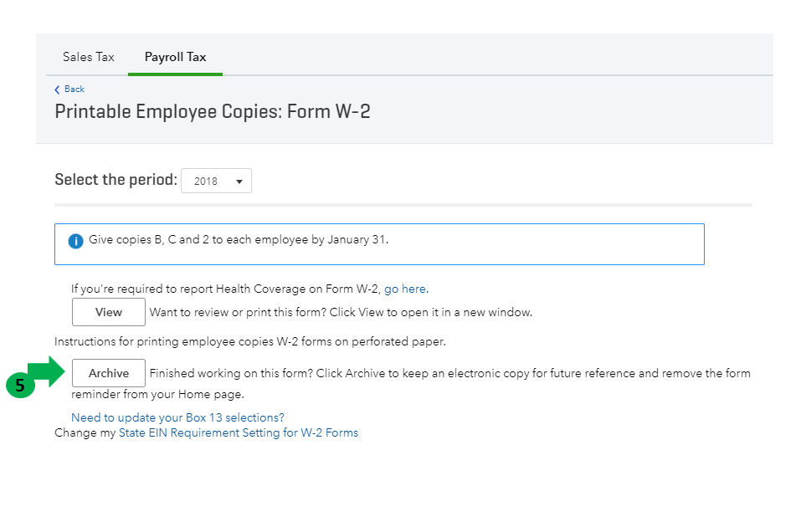
Task: Click the Back chevron arrow icon
Action: tap(57, 90)
